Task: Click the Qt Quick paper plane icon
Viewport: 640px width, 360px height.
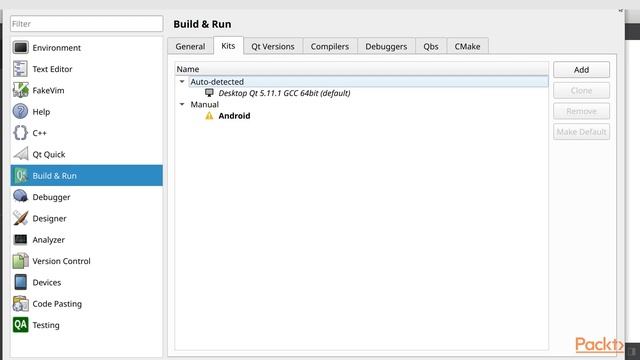Action: 20,154
